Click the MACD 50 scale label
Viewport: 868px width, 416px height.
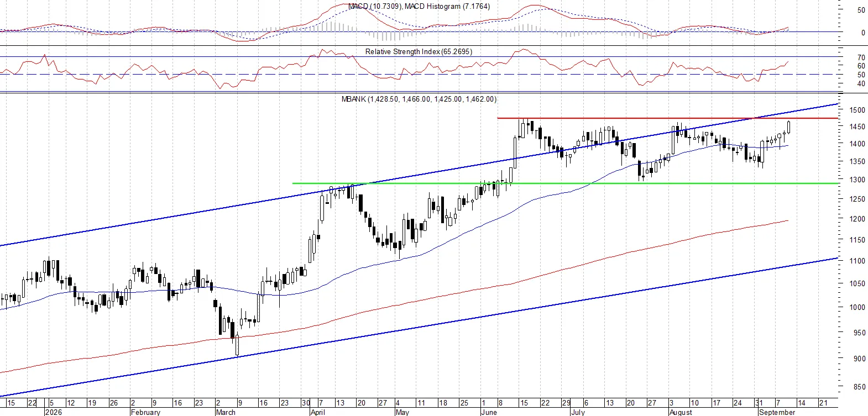pos(861,10)
